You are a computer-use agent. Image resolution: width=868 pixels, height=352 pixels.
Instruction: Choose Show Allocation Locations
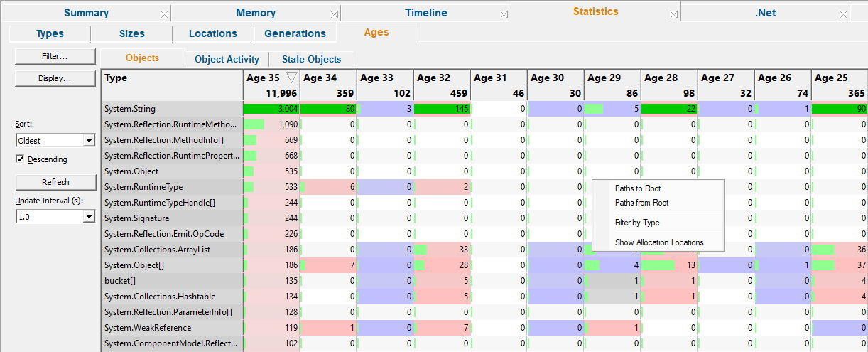click(x=657, y=242)
